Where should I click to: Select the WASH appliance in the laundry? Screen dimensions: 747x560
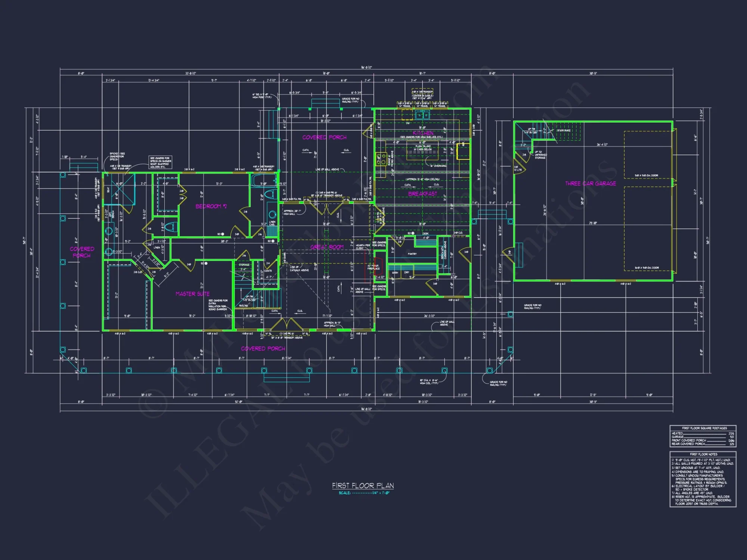click(395, 272)
